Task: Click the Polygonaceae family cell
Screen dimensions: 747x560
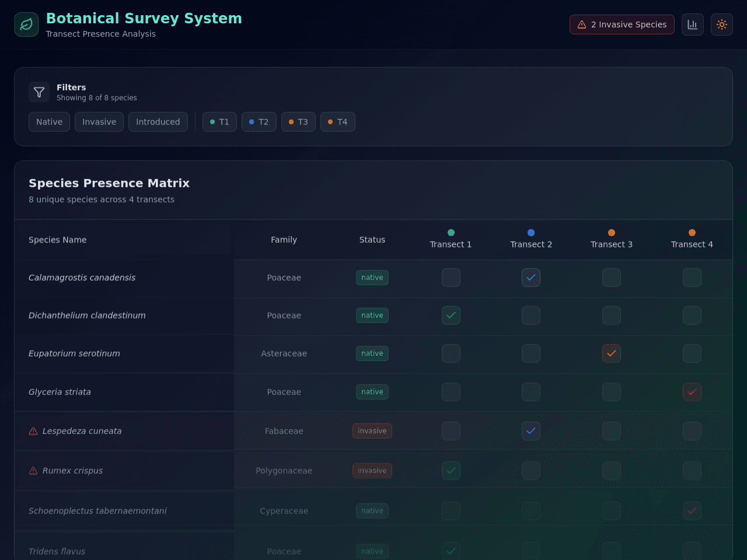Action: click(x=284, y=471)
